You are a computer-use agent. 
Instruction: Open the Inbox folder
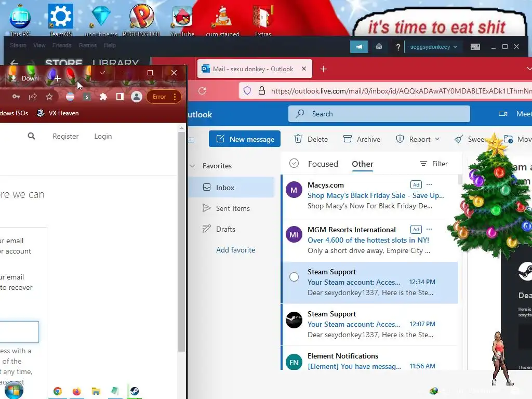coord(231,187)
